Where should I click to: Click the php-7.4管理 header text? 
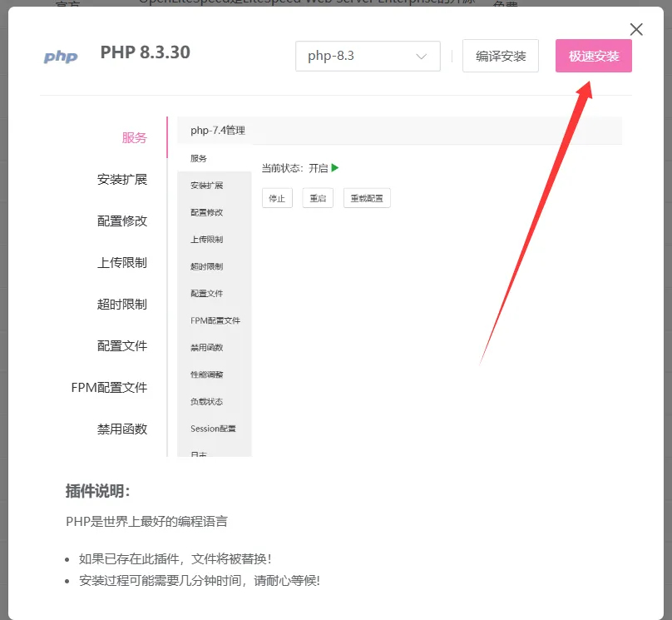tap(218, 131)
